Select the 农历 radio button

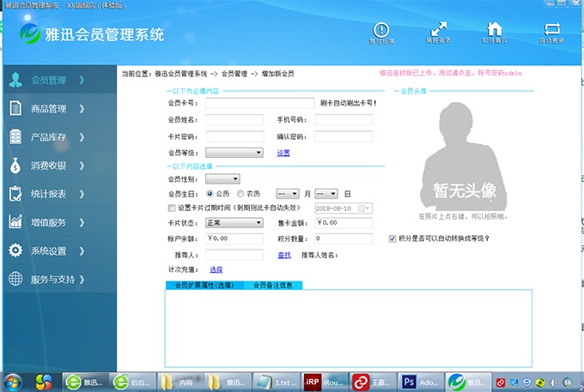(x=241, y=194)
